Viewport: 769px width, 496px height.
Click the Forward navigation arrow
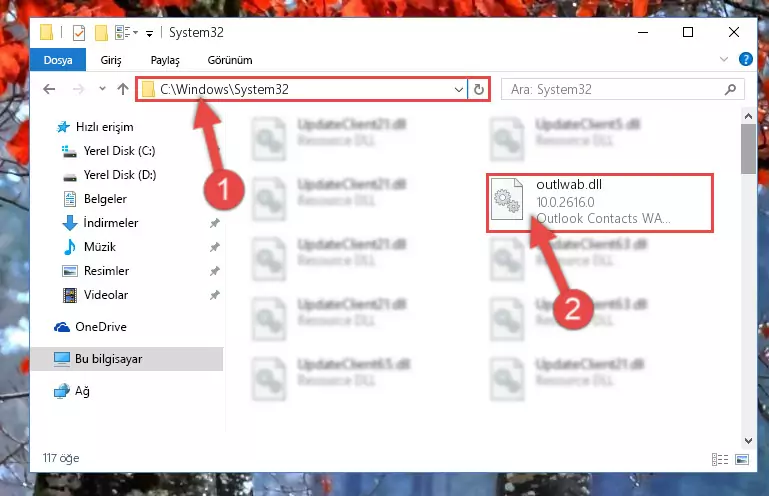coord(78,89)
